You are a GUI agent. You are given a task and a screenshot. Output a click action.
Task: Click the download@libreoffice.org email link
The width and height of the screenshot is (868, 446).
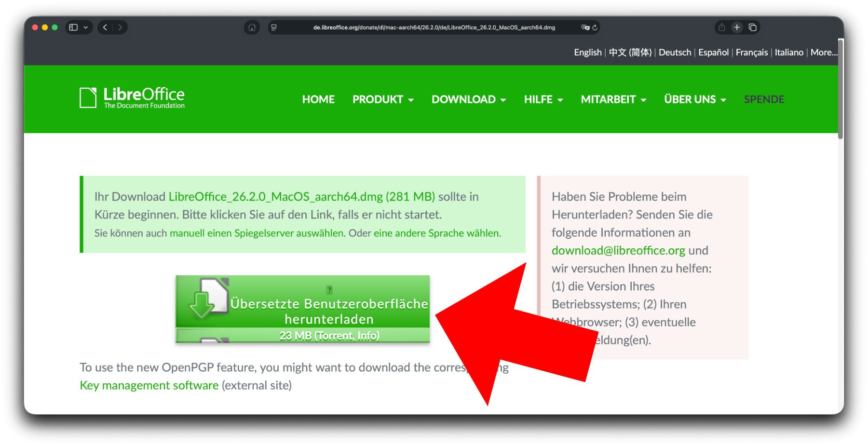618,251
